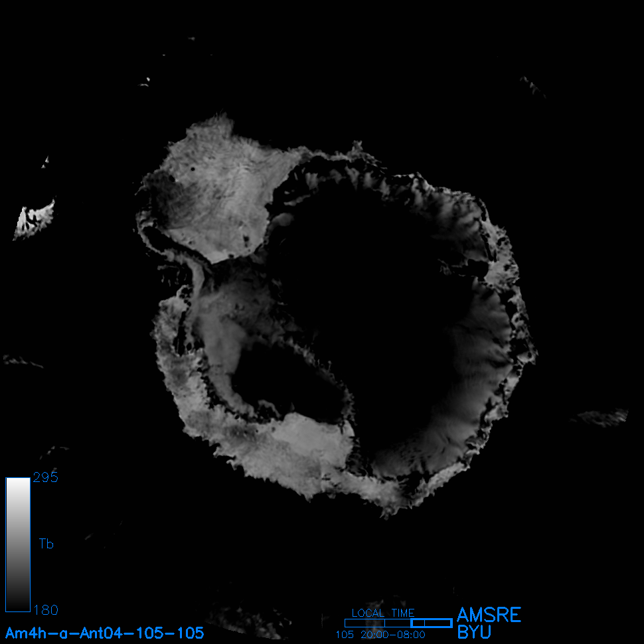644x644 pixels.
Task: Select the highlighted local time bar segment
Action: click(432, 623)
